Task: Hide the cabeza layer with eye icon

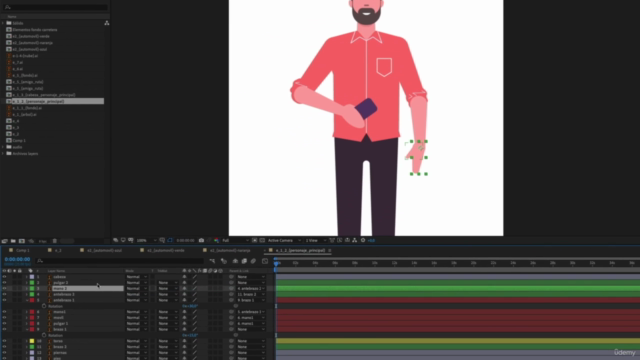Action: coord(4,277)
